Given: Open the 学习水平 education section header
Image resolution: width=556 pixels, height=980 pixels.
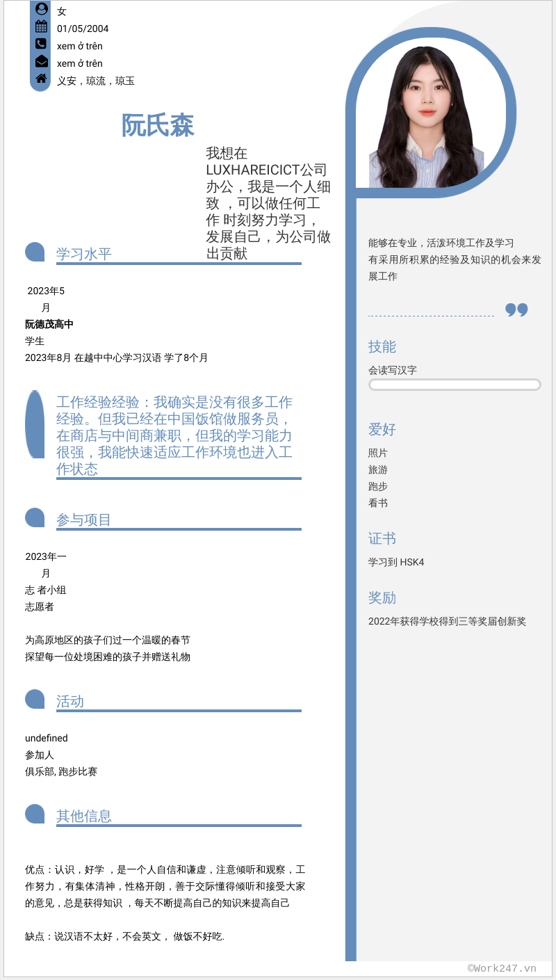Looking at the screenshot, I should click(83, 253).
